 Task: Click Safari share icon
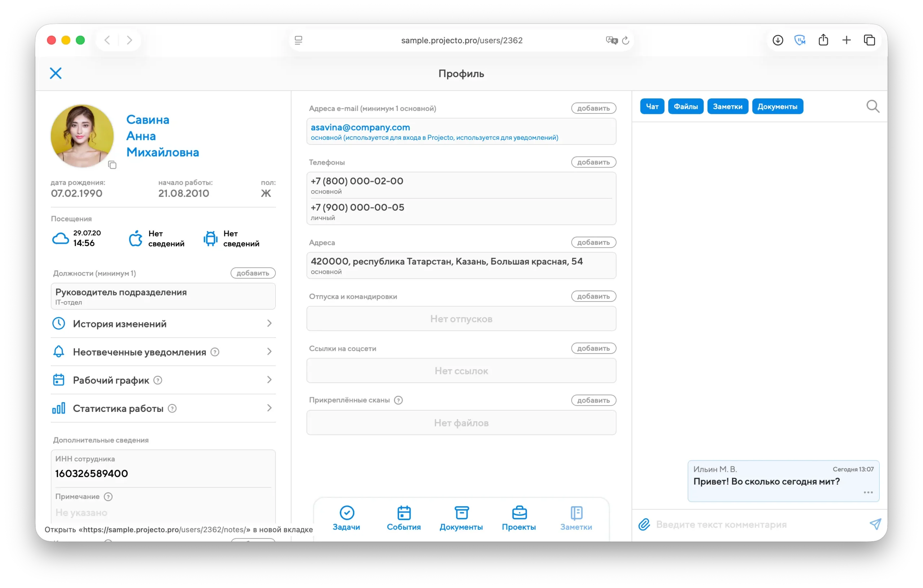823,40
